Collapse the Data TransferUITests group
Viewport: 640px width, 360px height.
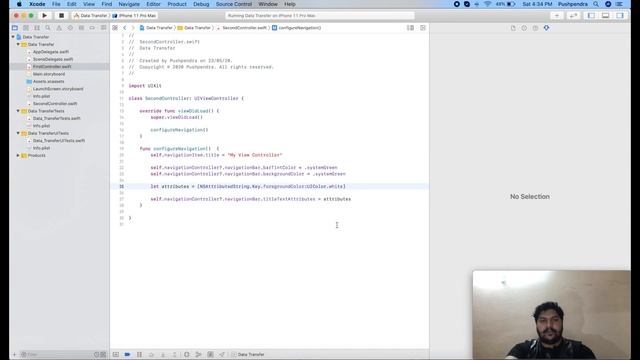[x=18, y=133]
